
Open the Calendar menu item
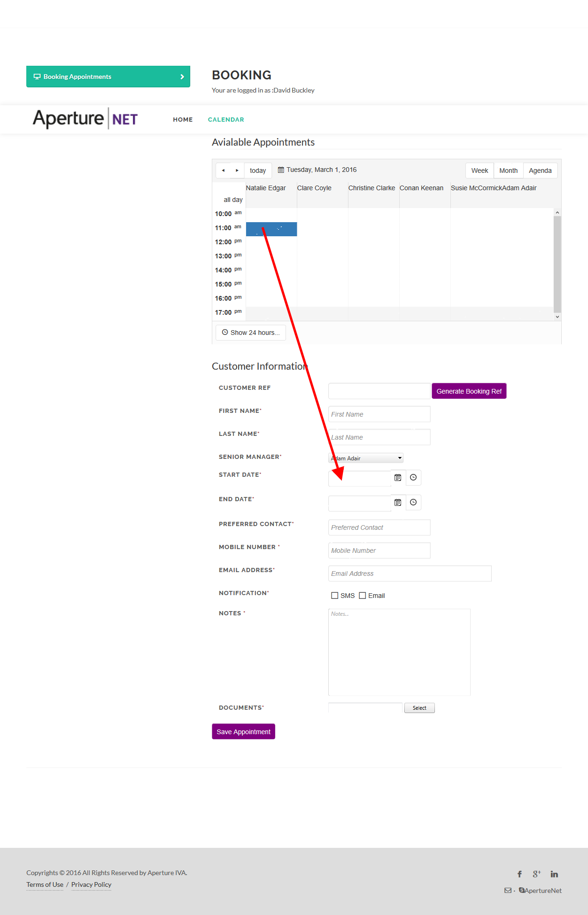pyautogui.click(x=226, y=120)
